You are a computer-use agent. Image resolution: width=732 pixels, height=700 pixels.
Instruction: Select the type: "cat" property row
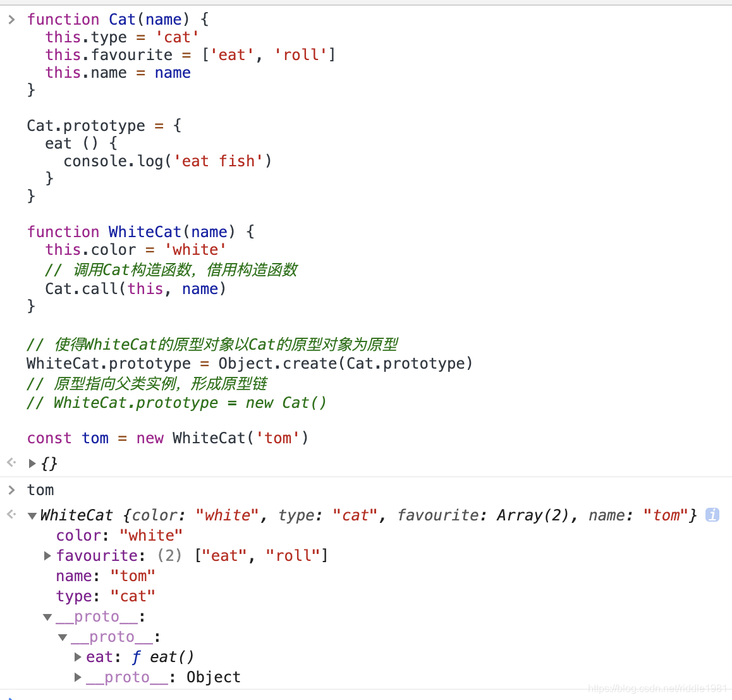point(105,596)
